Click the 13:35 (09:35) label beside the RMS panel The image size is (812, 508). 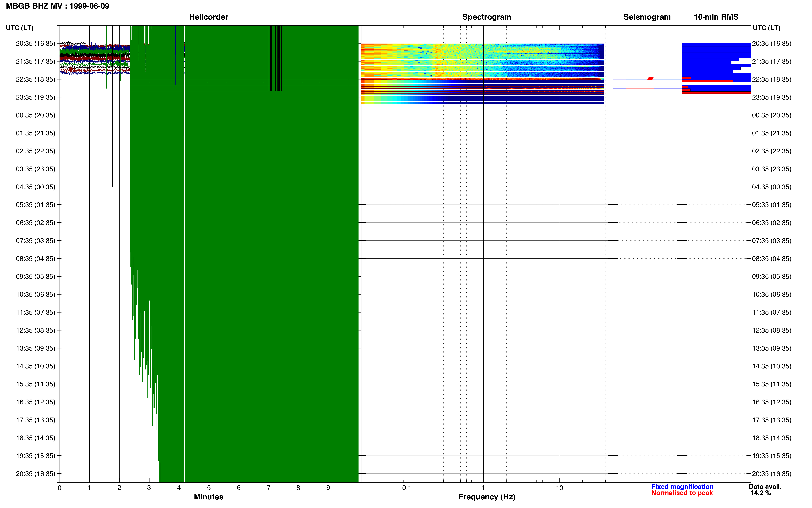coord(772,348)
